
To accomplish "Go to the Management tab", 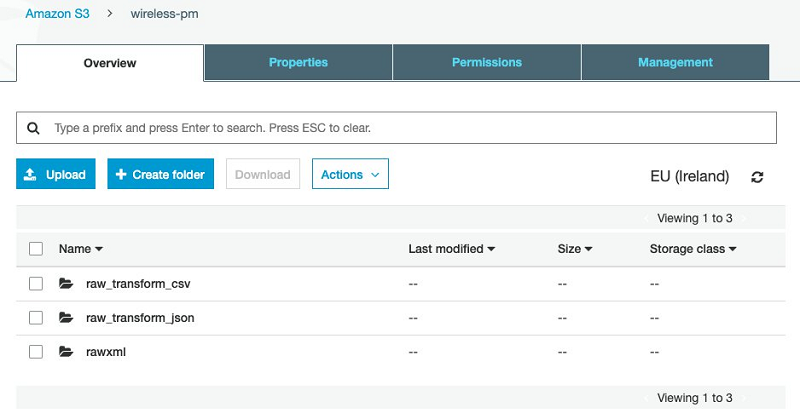I will 676,62.
